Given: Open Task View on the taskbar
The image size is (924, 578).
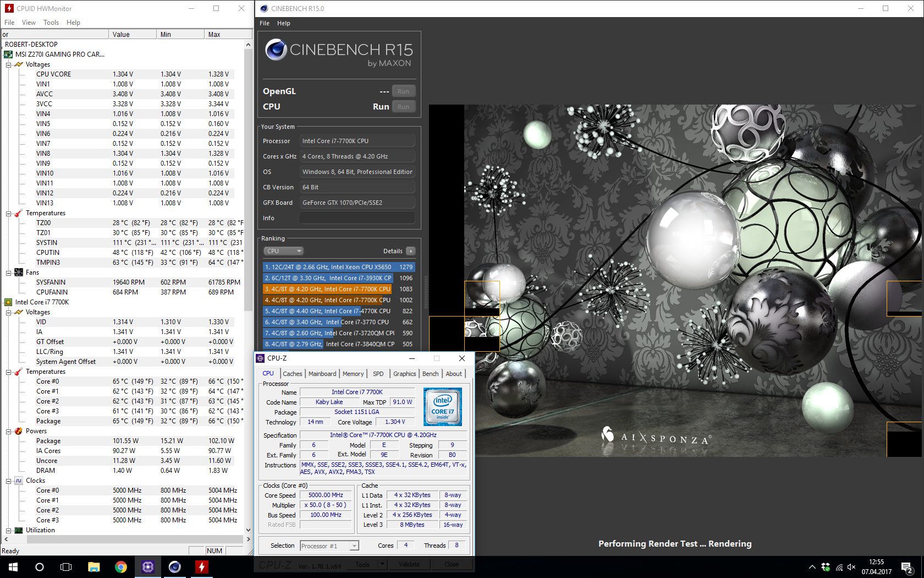Looking at the screenshot, I should (66, 567).
